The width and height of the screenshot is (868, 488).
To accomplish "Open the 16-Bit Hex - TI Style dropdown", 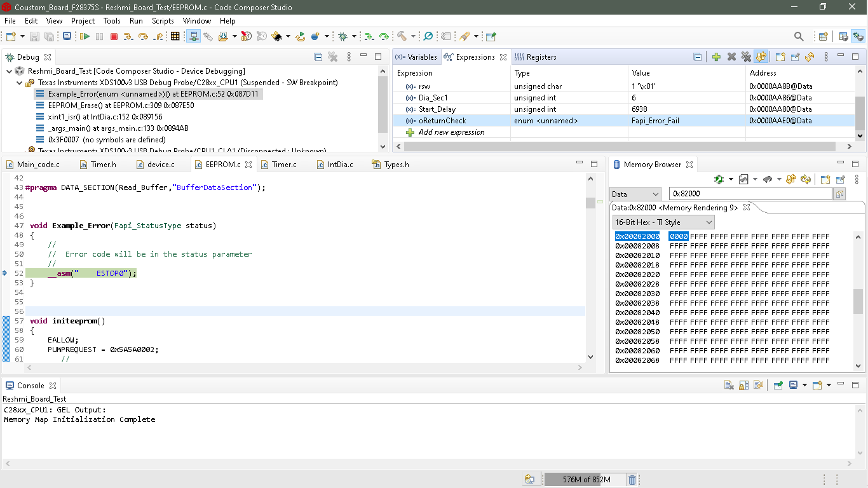I will pos(663,222).
